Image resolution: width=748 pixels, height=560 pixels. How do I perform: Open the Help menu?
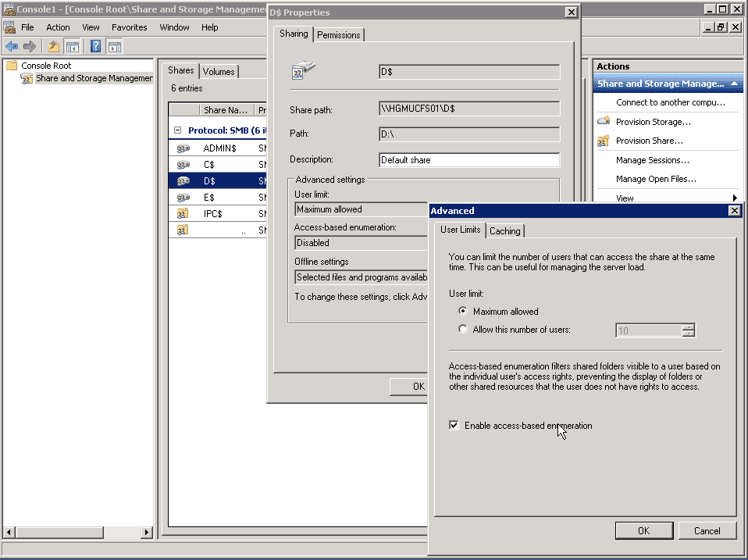[209, 27]
